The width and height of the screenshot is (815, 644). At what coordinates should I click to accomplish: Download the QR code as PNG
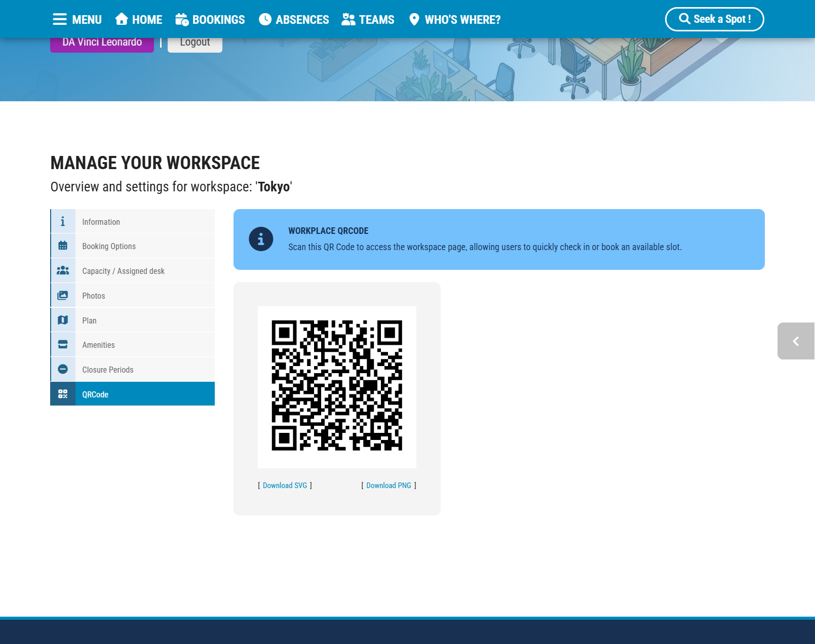point(389,486)
